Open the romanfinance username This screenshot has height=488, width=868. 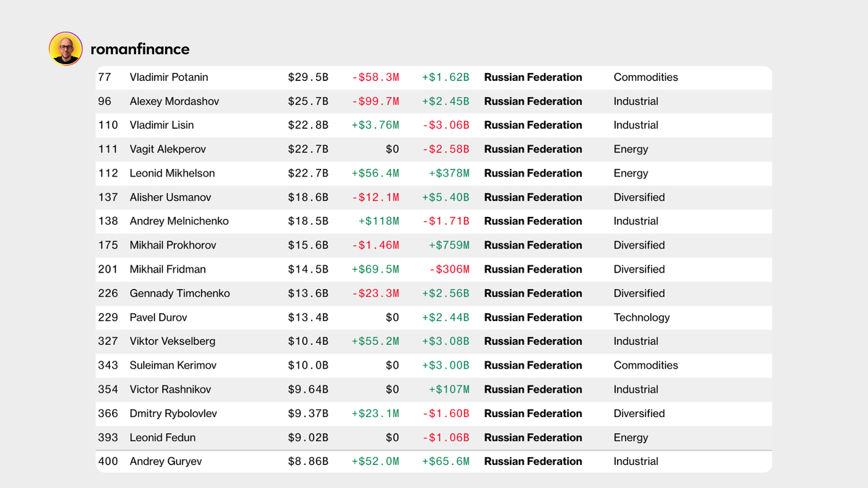click(x=140, y=49)
